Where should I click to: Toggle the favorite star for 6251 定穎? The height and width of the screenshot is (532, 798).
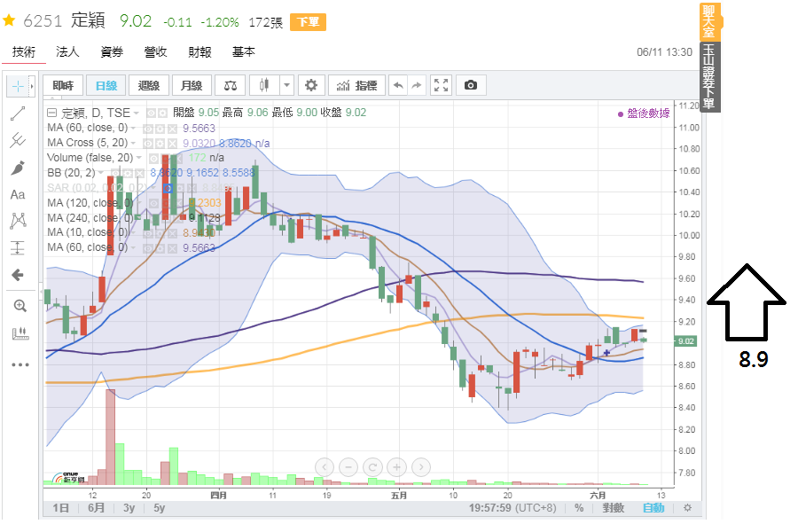point(9,21)
